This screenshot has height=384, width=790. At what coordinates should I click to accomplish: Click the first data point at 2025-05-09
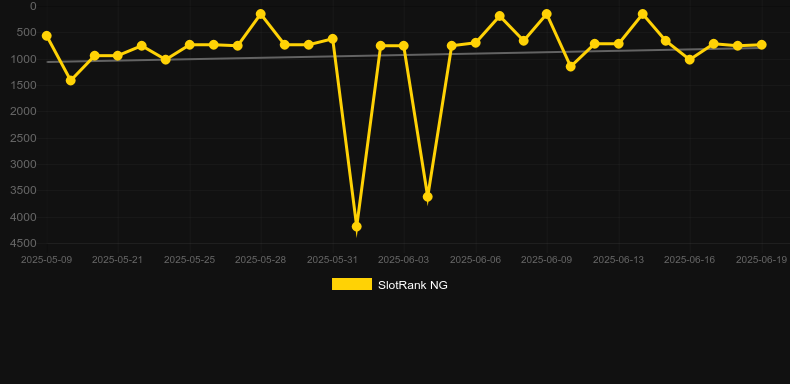[x=47, y=36]
